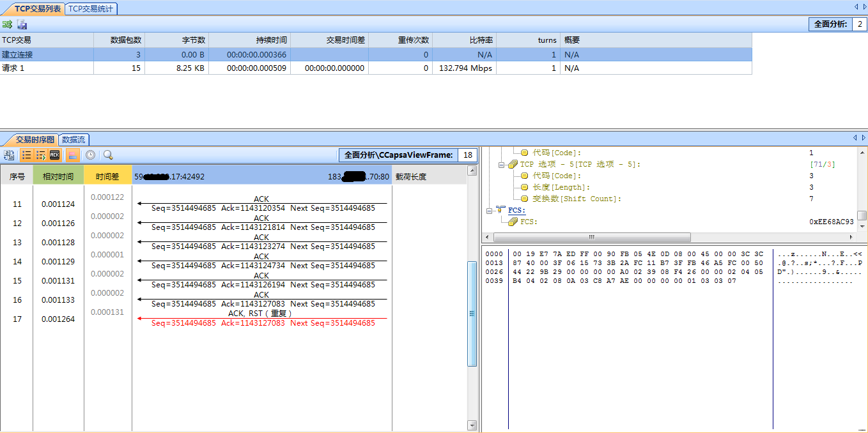Collapse the TCP 选项 - 5 tree node

point(502,165)
